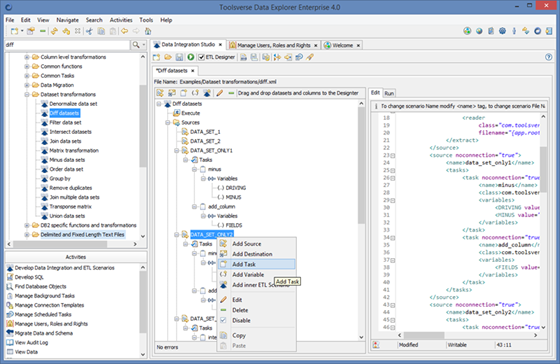The width and height of the screenshot is (560, 364).
Task: Click the green minus icon in main toolbar
Action: [x=42, y=31]
